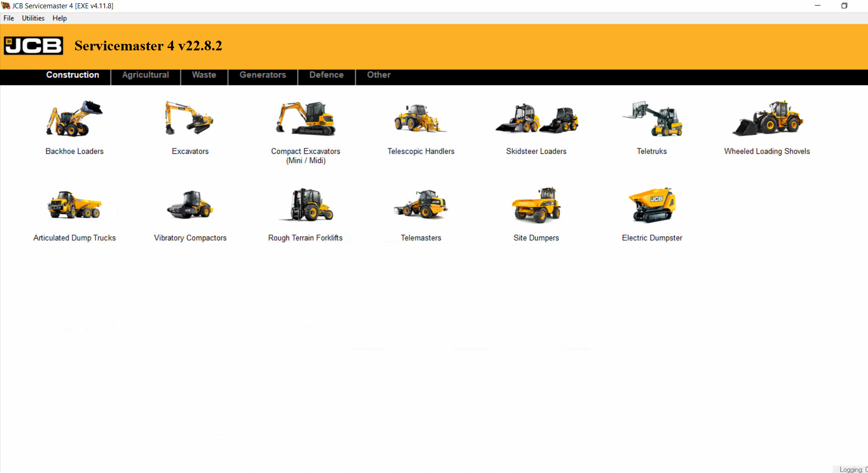Click the Wheeled Loading Shovels label
Screen dimensions: 868x473
[x=767, y=151]
